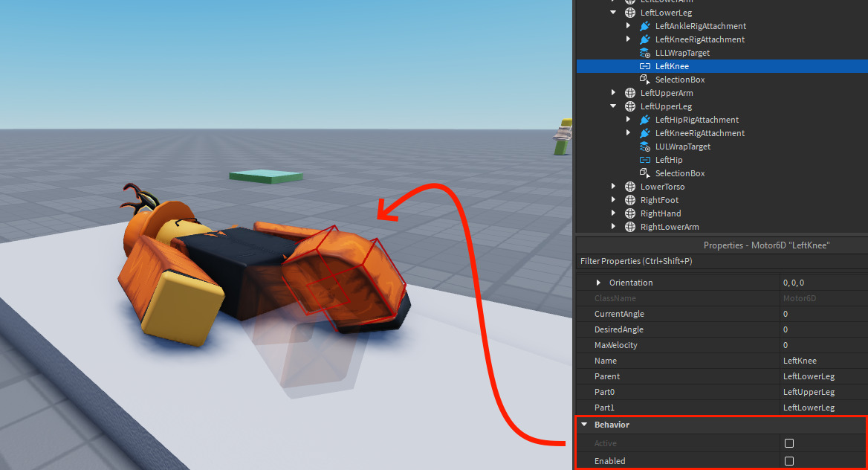The image size is (868, 470).
Task: Expand the RightHand tree node
Action: pyautogui.click(x=613, y=213)
